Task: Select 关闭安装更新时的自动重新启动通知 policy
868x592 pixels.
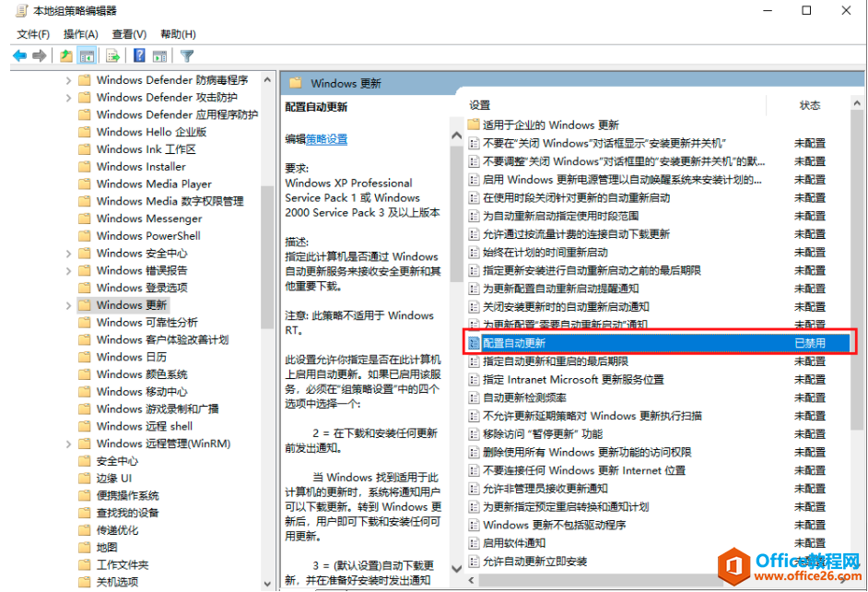Action: click(x=566, y=307)
